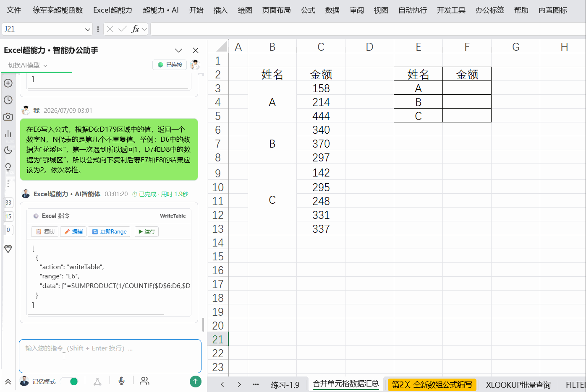Click the 更新Range button
The width and height of the screenshot is (586, 392).
[109, 231]
